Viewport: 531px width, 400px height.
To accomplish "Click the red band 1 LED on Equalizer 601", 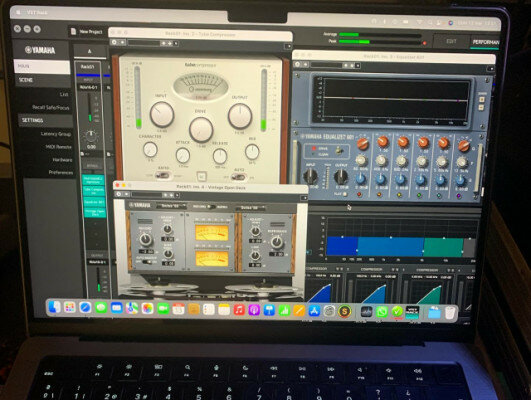I will [x=359, y=194].
